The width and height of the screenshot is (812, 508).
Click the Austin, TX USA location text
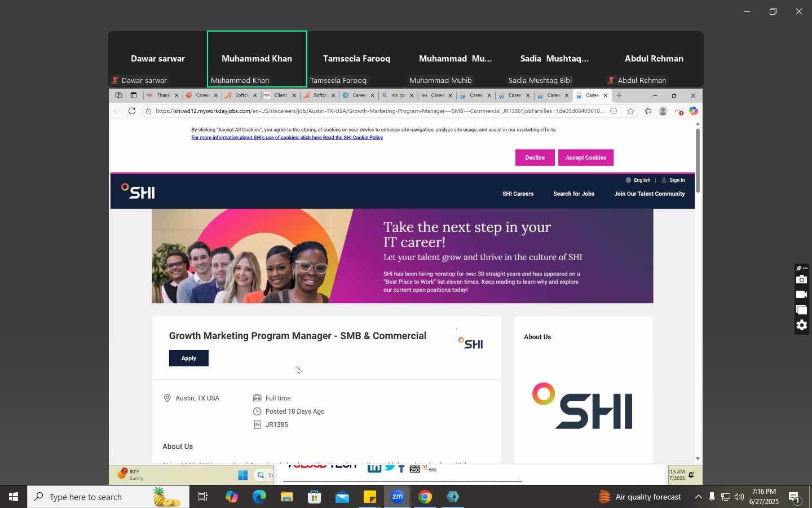point(197,398)
